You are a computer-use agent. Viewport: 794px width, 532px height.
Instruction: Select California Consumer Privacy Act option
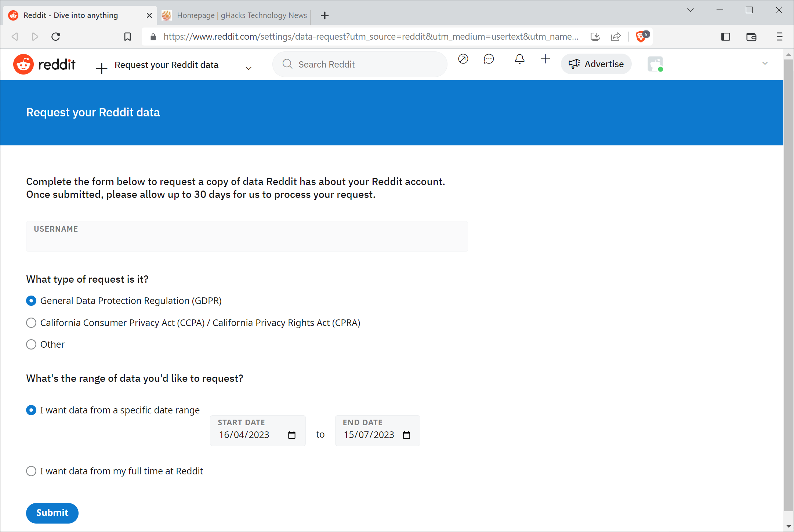coord(31,322)
